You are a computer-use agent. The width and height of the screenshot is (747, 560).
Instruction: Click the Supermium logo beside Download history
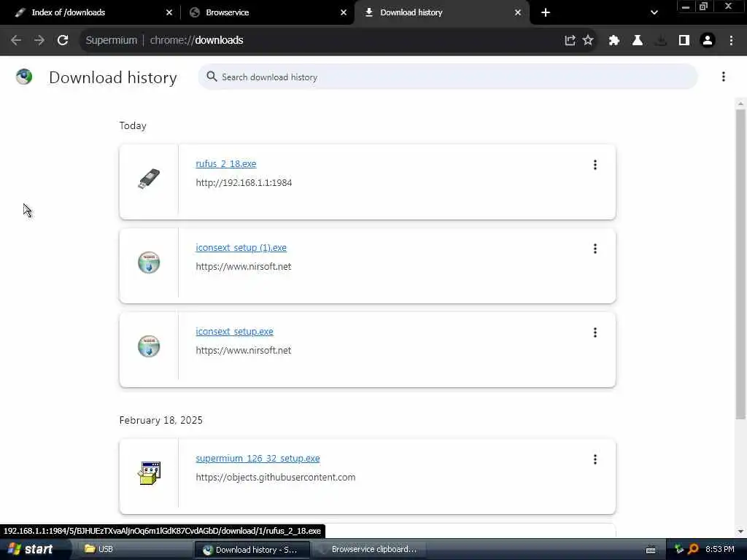[24, 77]
